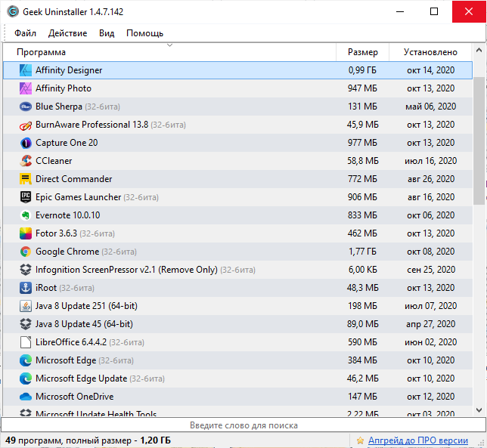Select the Epic Games Launcher name
This screenshot has width=487, height=448.
(79, 197)
